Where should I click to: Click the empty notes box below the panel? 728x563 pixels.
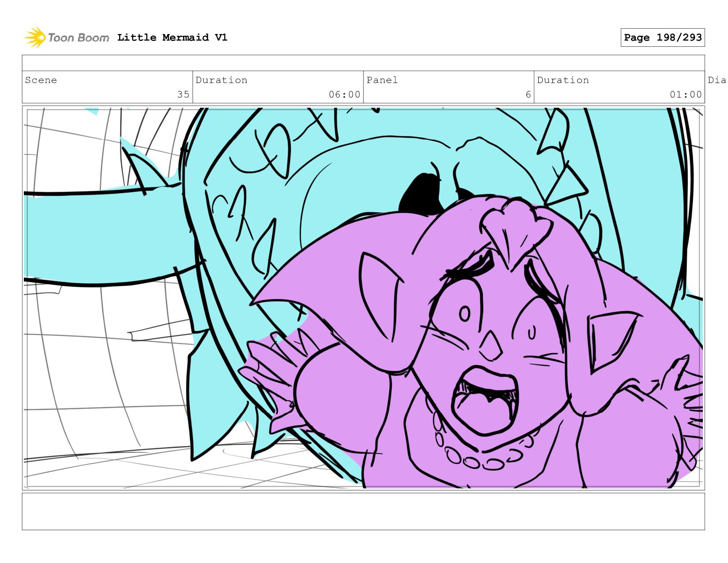coord(363,511)
